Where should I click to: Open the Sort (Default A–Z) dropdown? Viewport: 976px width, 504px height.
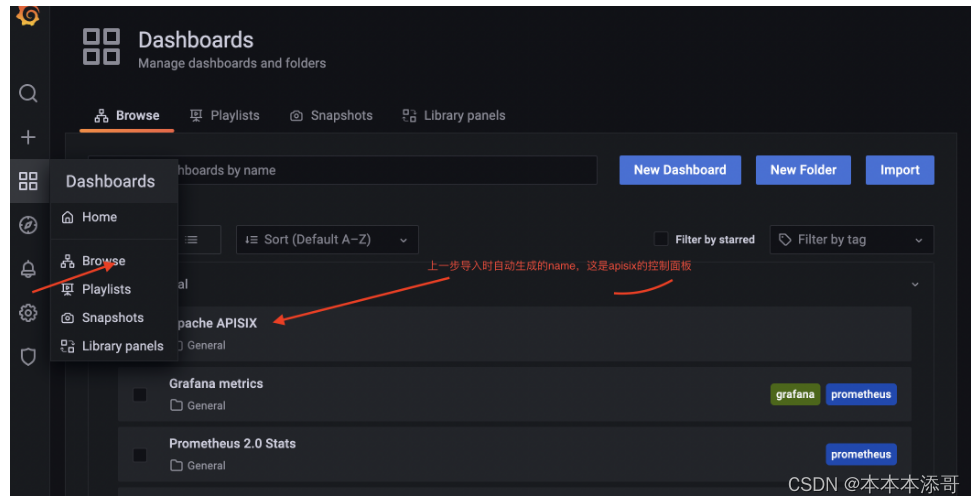[327, 240]
